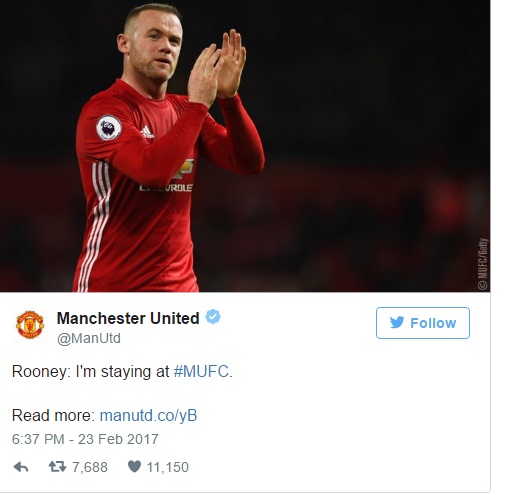Image resolution: width=522 pixels, height=495 pixels.
Task: Click the reply arrow icon
Action: tap(21, 467)
